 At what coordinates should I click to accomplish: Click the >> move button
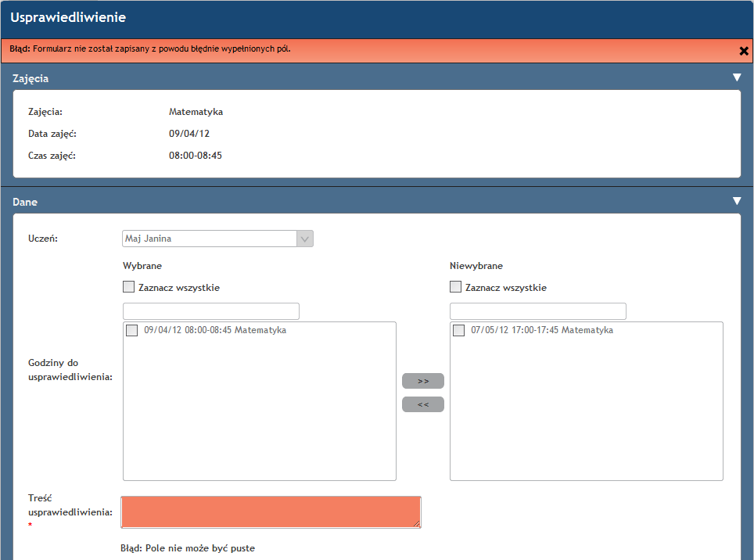point(423,381)
